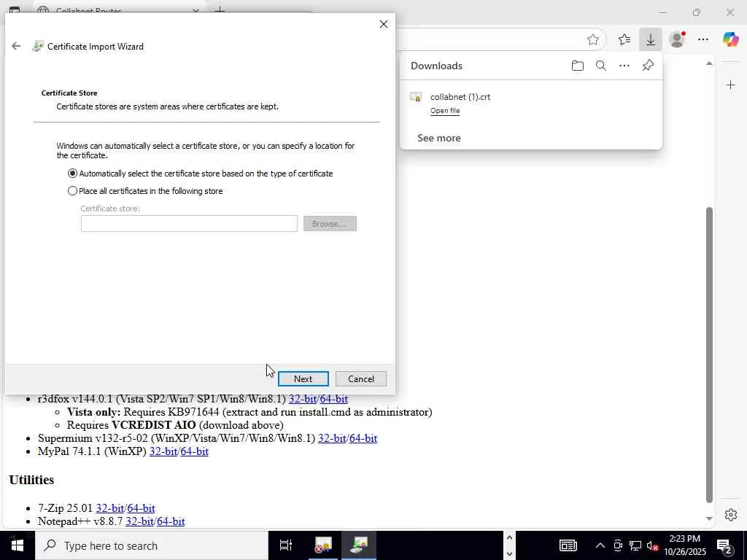Go back using the wizard's back arrow

click(x=16, y=46)
